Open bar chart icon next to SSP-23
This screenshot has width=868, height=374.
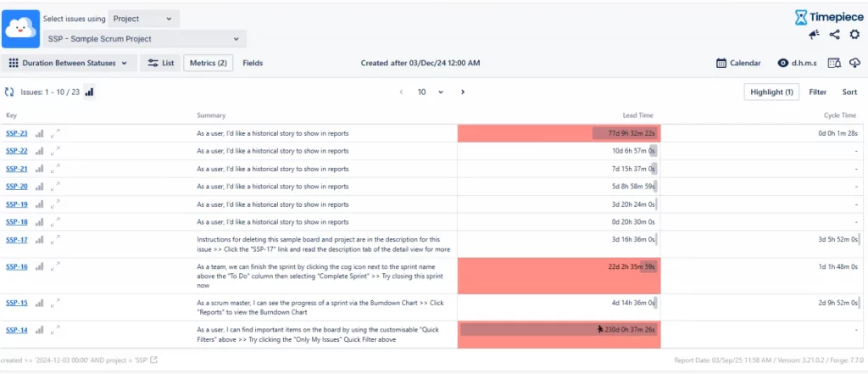tap(40, 133)
